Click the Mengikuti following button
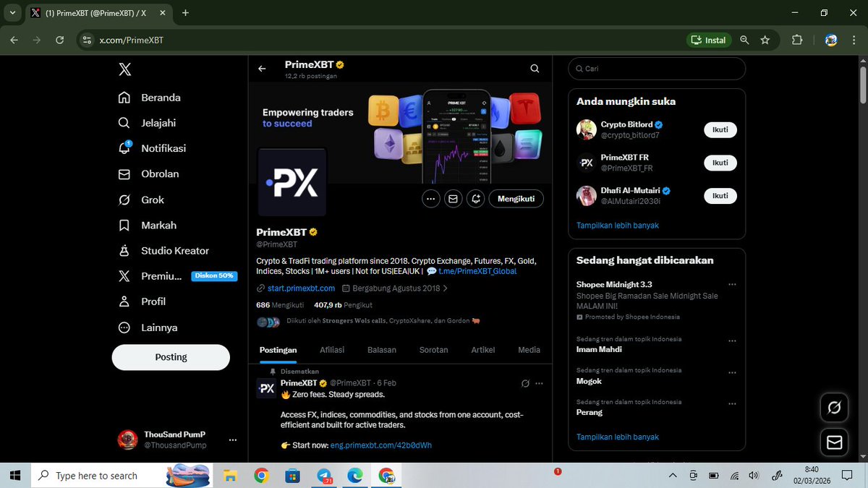868x488 pixels. 516,199
